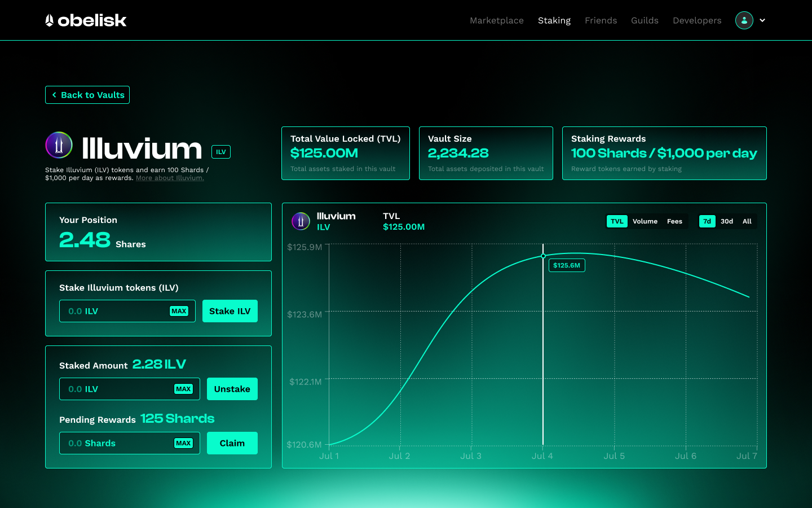Open the Guilds nav item
Image resolution: width=812 pixels, height=508 pixels.
point(645,20)
